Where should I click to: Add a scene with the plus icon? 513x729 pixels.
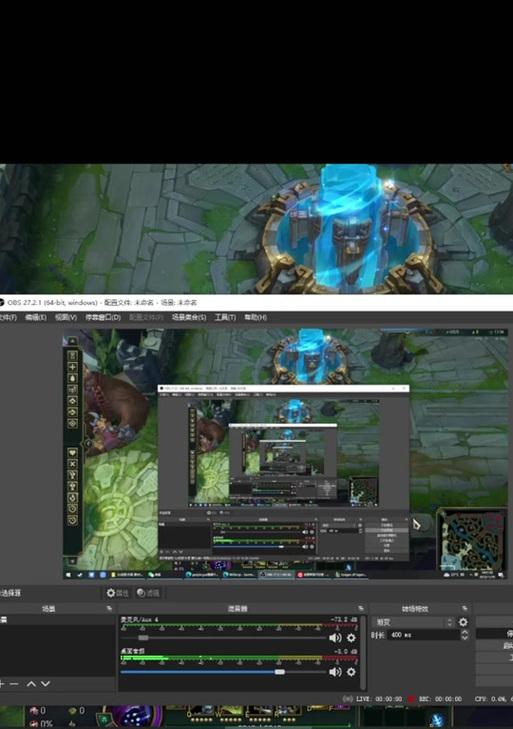(1, 683)
